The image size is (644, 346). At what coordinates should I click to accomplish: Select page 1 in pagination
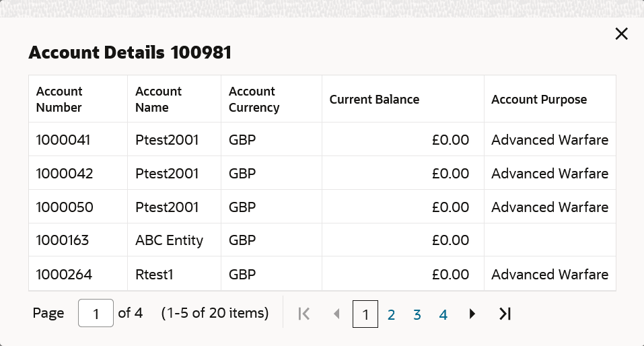click(365, 314)
